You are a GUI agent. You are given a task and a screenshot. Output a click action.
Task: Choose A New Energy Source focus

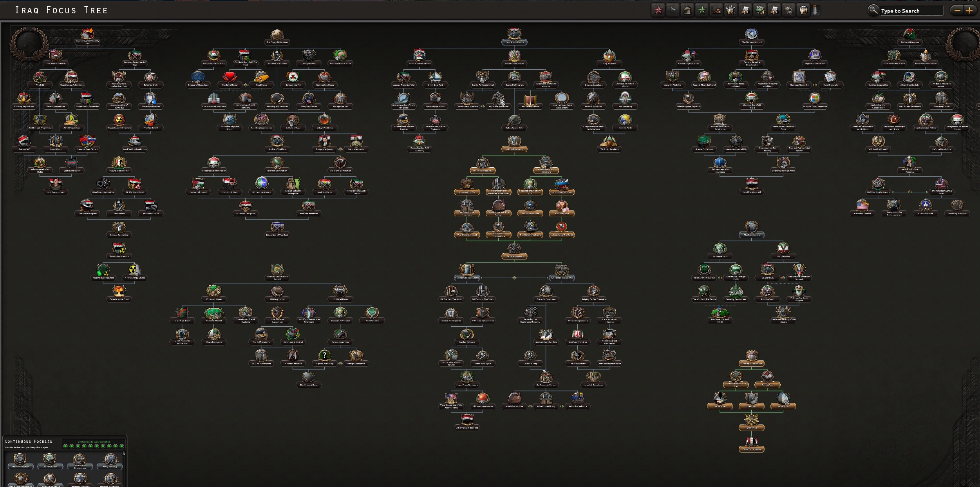pyautogui.click(x=135, y=272)
